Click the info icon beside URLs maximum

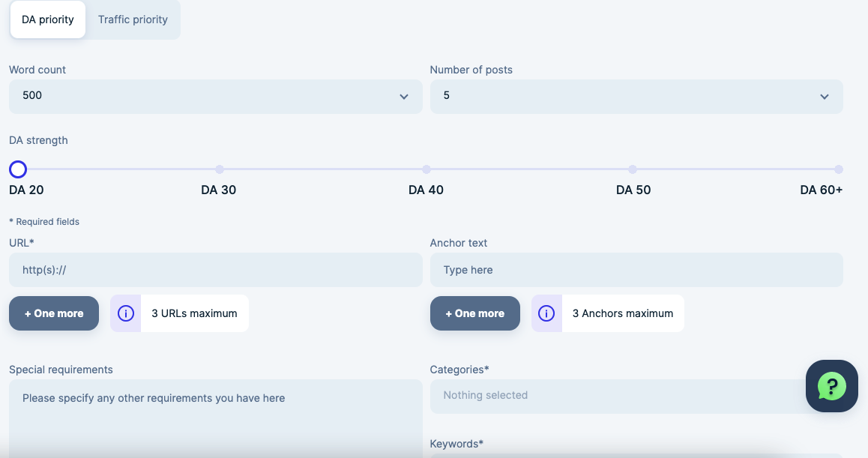pos(126,313)
